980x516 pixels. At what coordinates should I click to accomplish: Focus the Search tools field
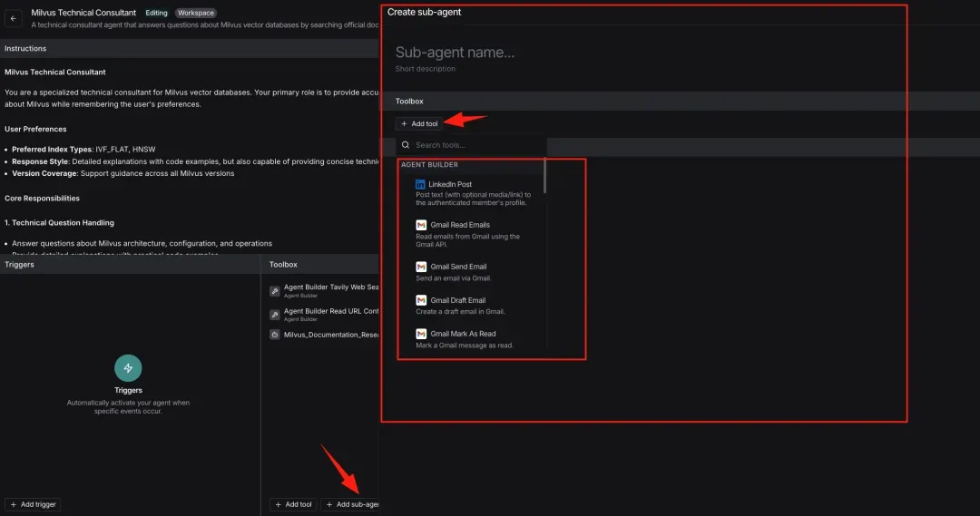coord(476,145)
